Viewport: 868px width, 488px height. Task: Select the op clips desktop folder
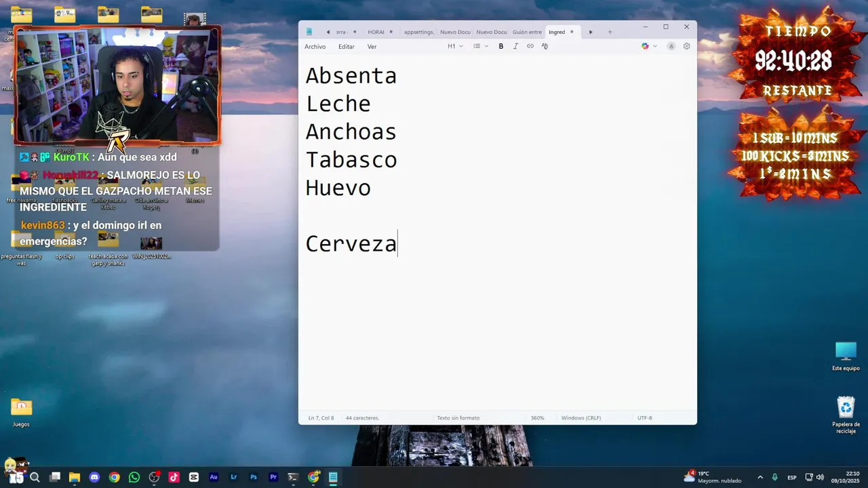(x=64, y=245)
